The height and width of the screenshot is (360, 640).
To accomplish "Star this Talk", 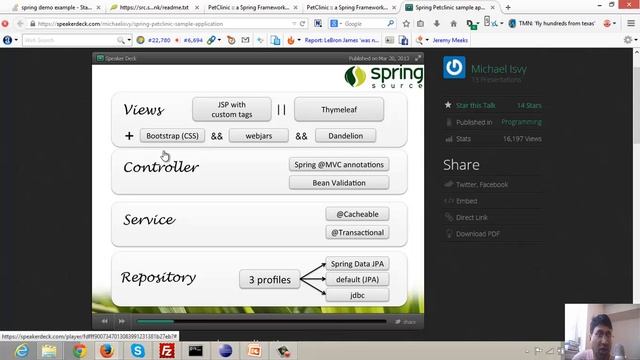I will click(476, 105).
